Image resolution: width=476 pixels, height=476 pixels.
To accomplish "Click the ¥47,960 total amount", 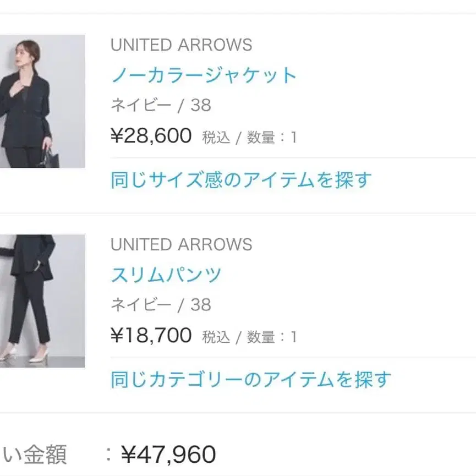I will pos(168,455).
